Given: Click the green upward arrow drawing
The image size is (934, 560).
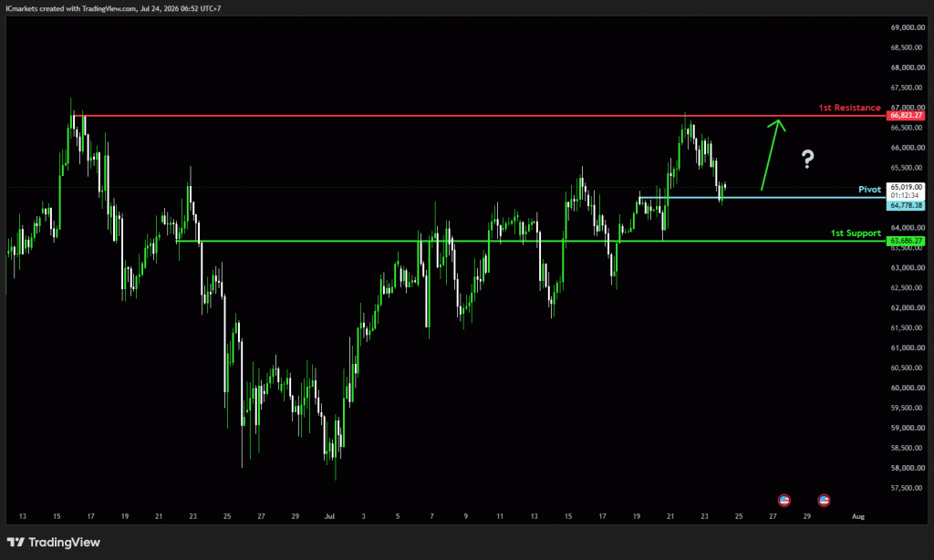Looking at the screenshot, I should 773,154.
